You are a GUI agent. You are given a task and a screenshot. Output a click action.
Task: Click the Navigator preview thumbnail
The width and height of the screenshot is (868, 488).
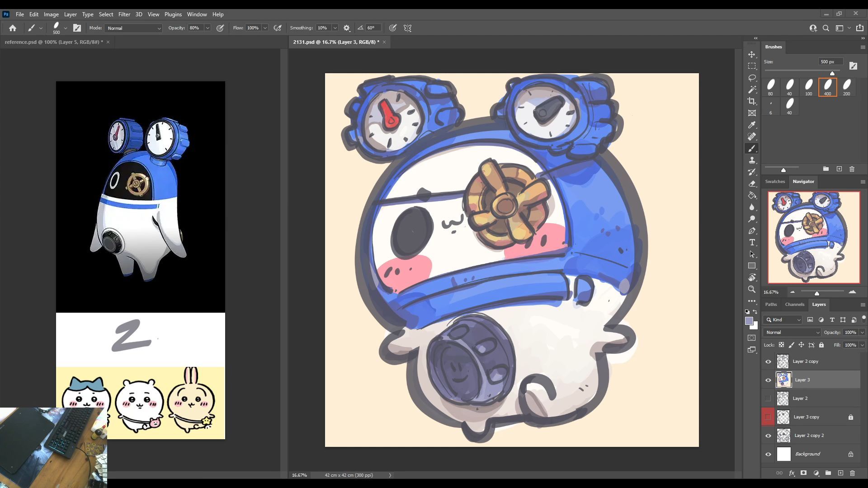pos(814,238)
